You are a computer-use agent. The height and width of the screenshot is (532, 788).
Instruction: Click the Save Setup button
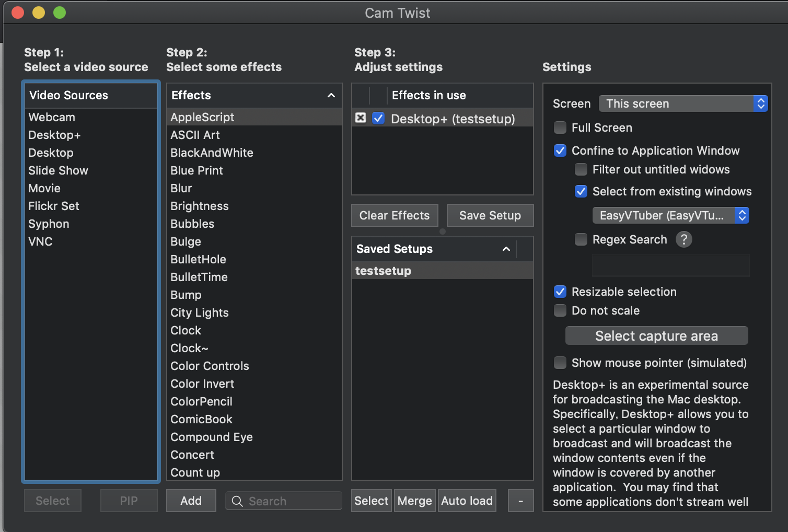tap(490, 215)
